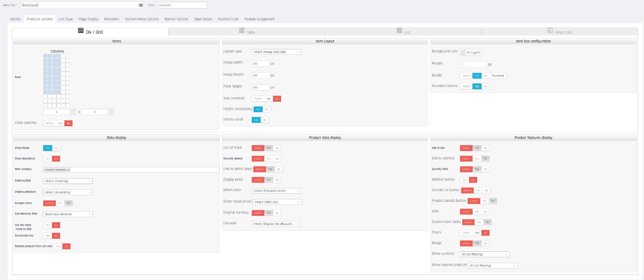Set Out of stock to No
This screenshot has height=280, width=644.
pos(277,148)
